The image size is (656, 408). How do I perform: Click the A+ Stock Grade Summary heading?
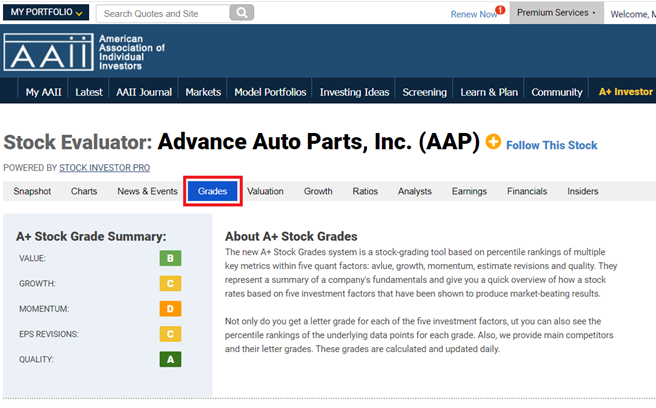coord(91,236)
